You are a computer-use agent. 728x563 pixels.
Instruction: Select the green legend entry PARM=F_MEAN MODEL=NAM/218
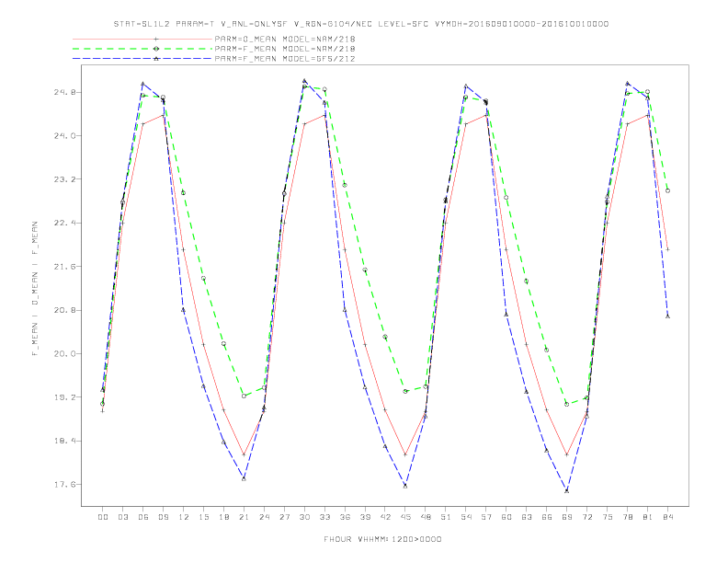(x=285, y=49)
